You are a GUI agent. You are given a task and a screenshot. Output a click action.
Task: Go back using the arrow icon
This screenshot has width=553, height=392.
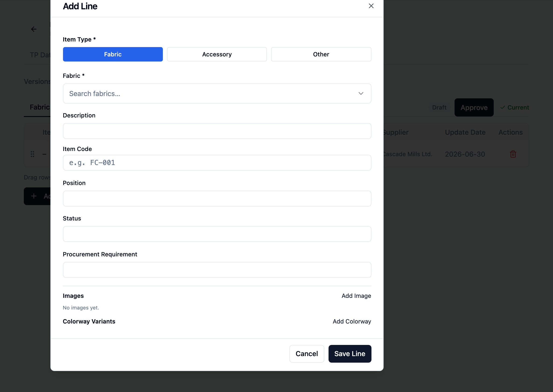pyautogui.click(x=34, y=29)
